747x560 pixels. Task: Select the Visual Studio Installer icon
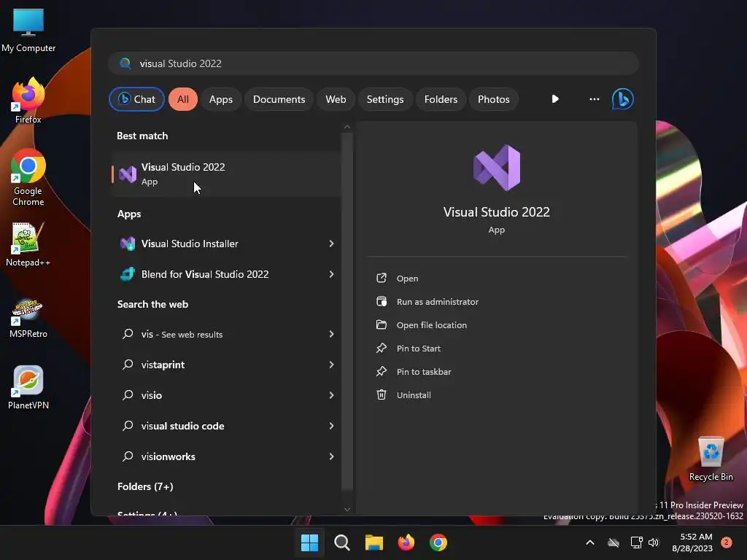pyautogui.click(x=128, y=244)
